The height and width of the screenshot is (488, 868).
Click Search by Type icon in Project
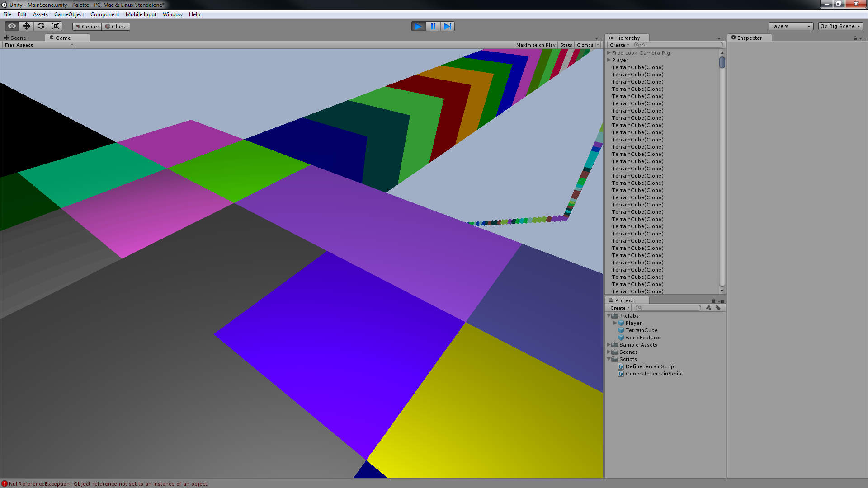point(708,308)
